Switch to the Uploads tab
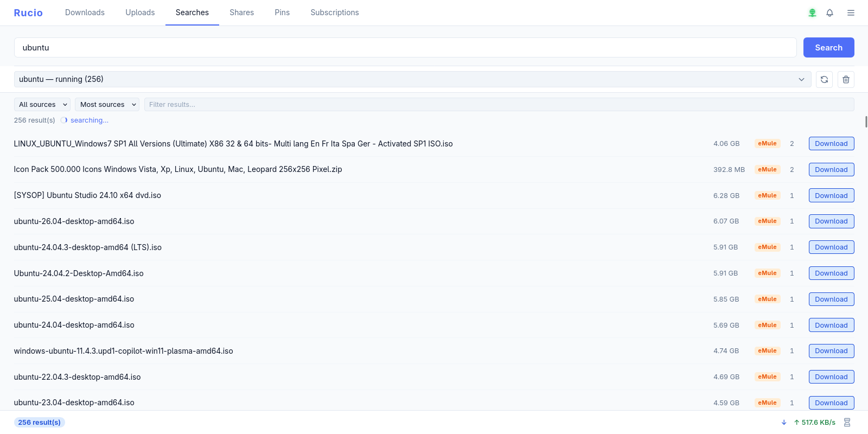Screen dimensions: 868x434 pyautogui.click(x=140, y=12)
